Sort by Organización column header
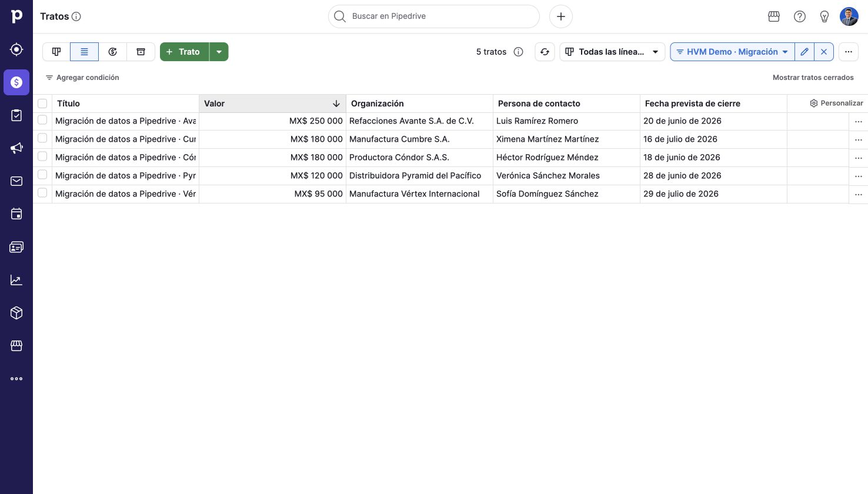Viewport: 868px width, 494px height. 419,104
